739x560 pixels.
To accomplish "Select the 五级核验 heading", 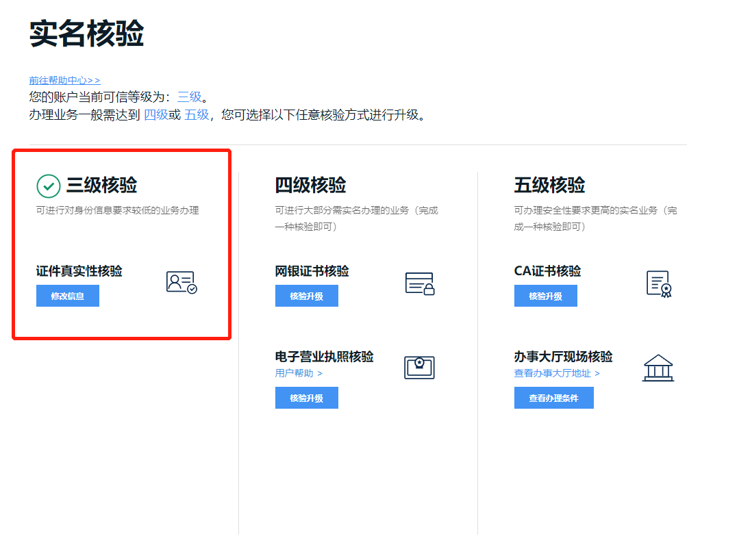I will 549,186.
